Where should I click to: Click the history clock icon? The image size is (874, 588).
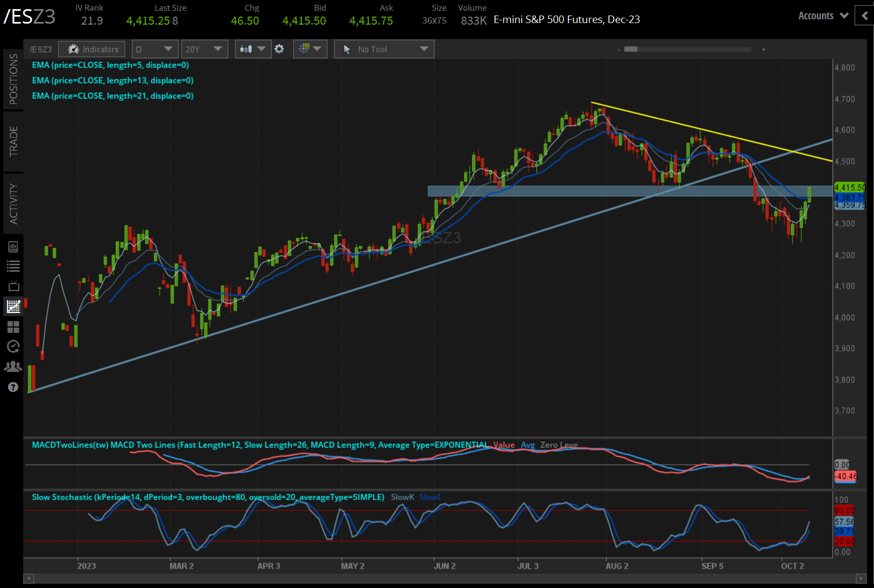click(x=13, y=346)
